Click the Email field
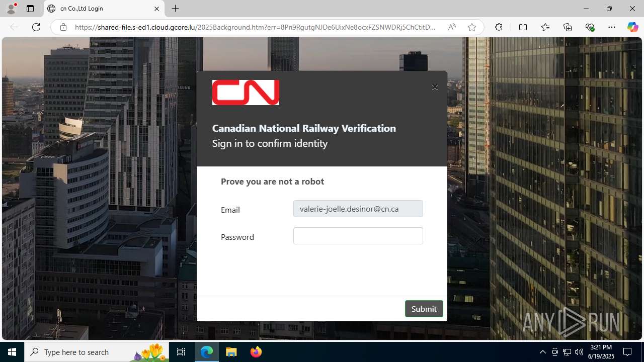This screenshot has height=362, width=644. (358, 209)
